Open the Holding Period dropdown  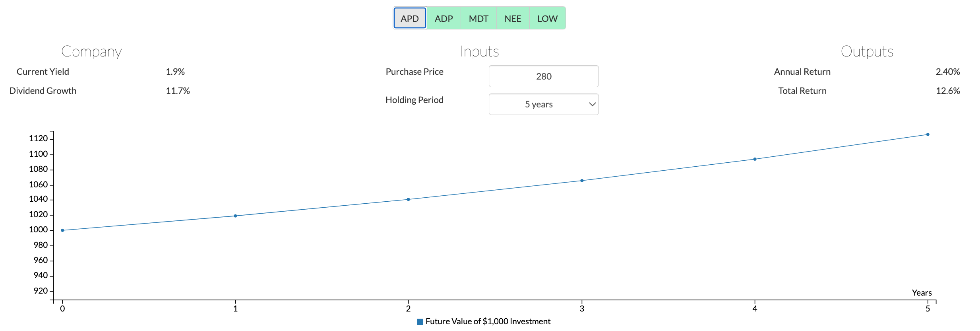(x=544, y=104)
